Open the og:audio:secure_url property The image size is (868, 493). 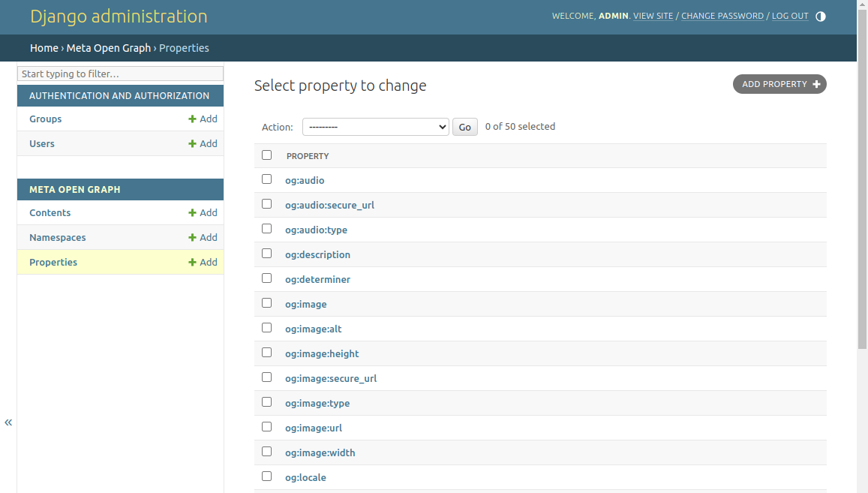tap(330, 205)
